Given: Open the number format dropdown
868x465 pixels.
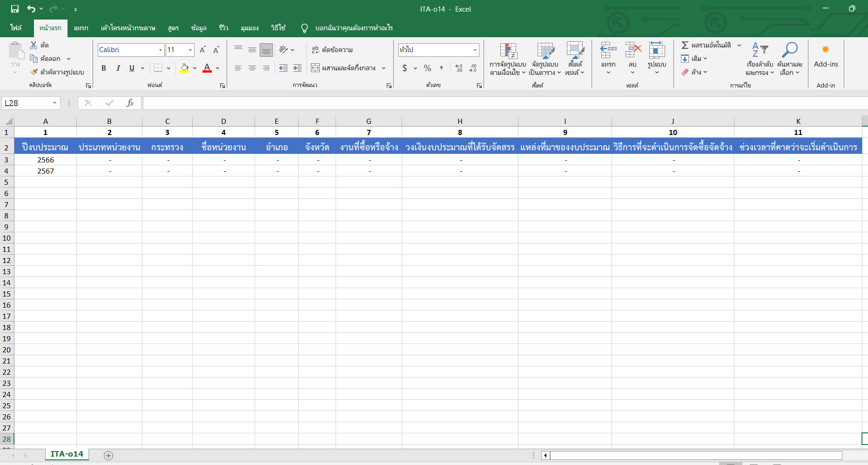Looking at the screenshot, I should 475,50.
